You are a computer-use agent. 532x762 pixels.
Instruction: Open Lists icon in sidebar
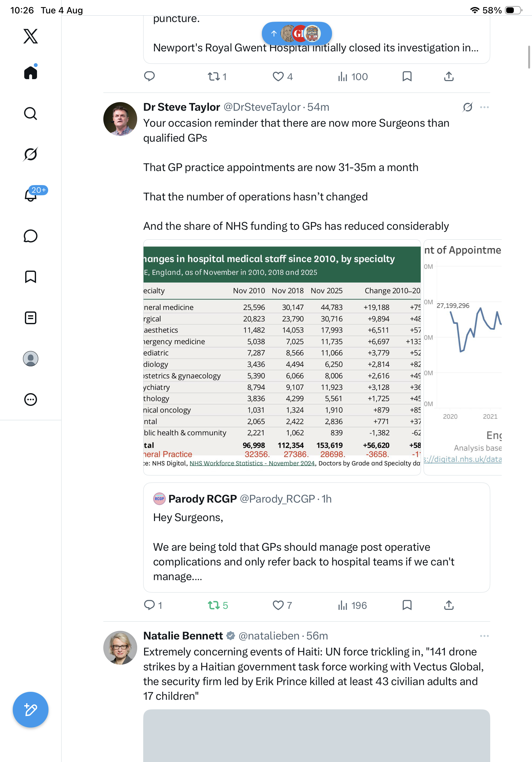(31, 317)
